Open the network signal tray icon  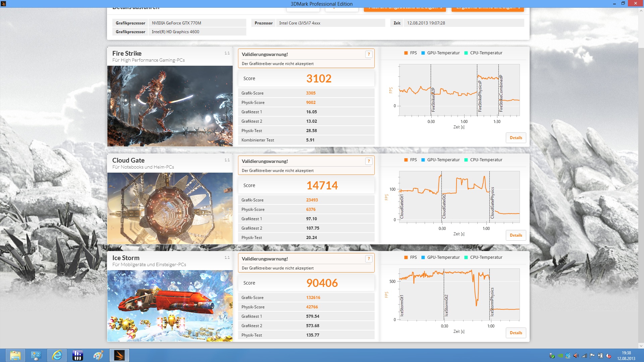click(x=584, y=356)
